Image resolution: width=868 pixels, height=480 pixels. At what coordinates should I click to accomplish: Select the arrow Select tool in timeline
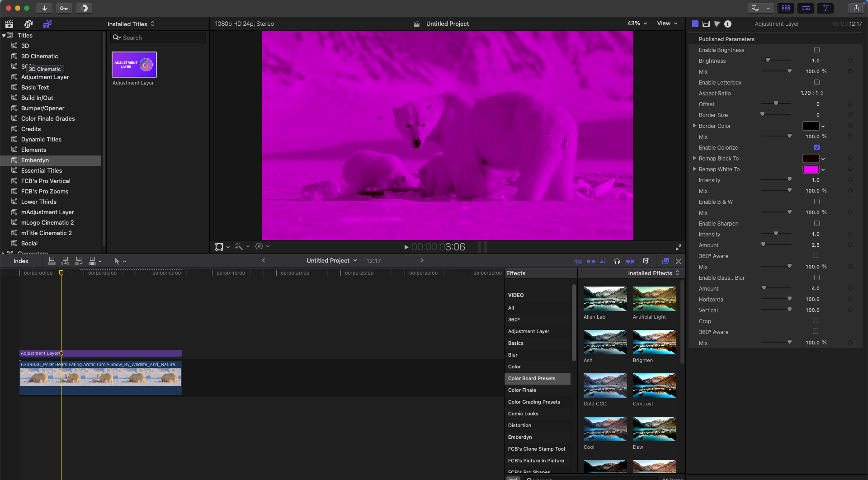tap(117, 261)
